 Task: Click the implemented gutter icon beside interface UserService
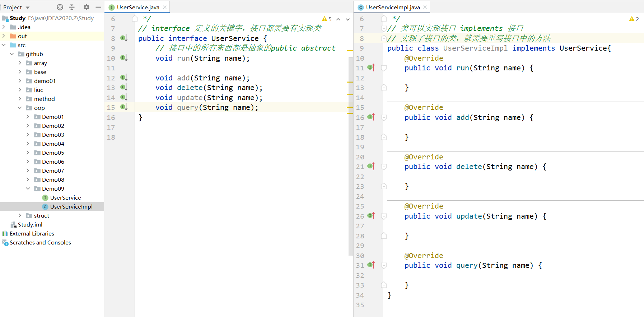(x=123, y=38)
